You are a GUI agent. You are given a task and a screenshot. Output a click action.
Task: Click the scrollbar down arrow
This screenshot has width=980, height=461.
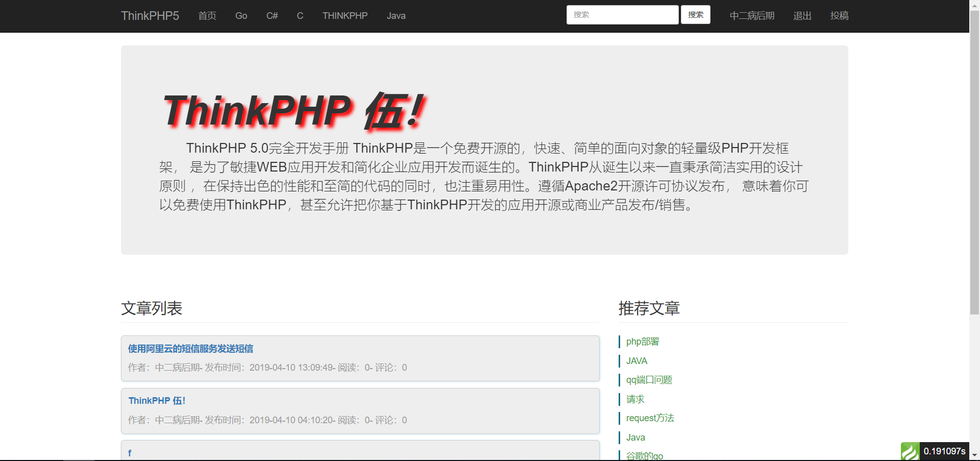tap(974, 455)
